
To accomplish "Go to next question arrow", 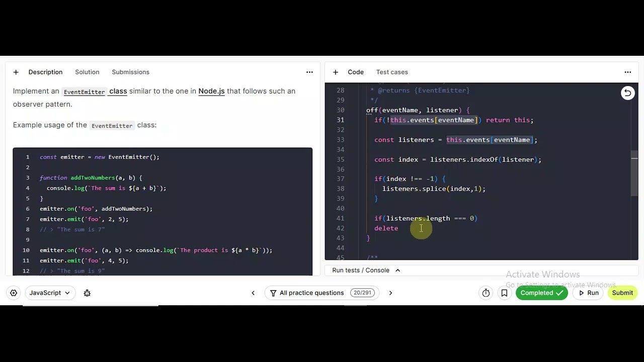I will click(390, 293).
